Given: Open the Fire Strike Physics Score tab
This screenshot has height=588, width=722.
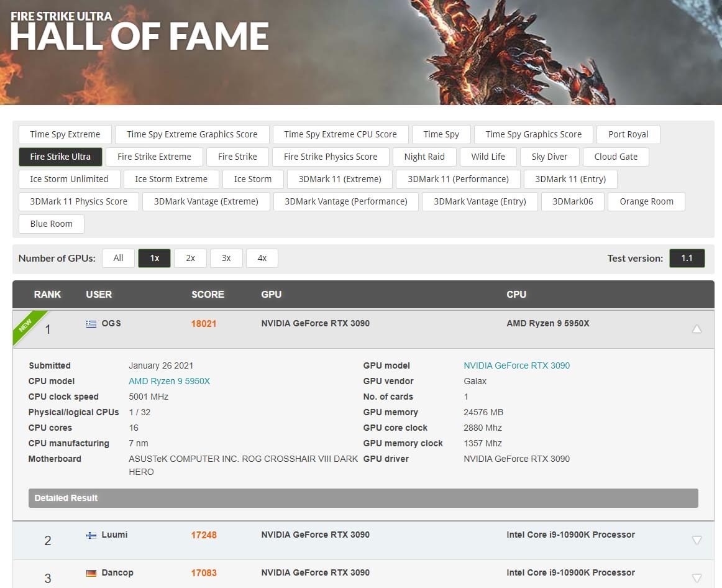Looking at the screenshot, I should [x=331, y=157].
